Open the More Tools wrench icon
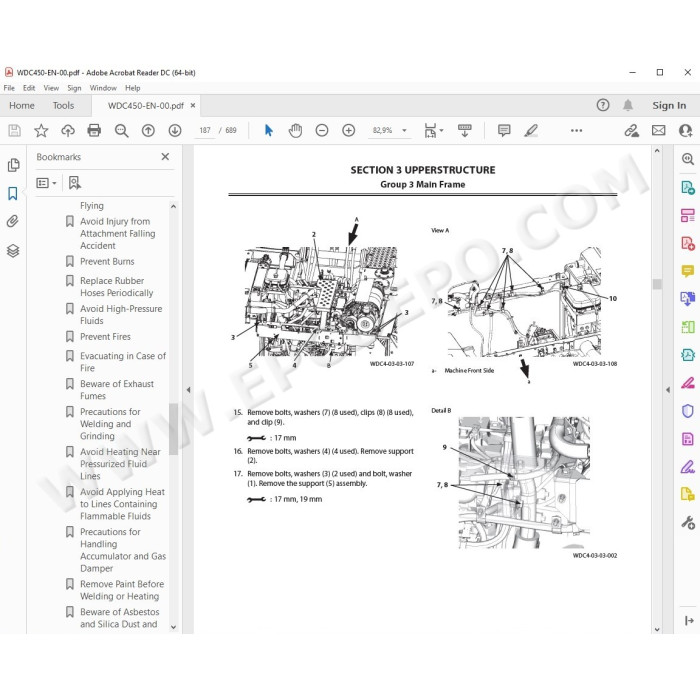 (688, 522)
